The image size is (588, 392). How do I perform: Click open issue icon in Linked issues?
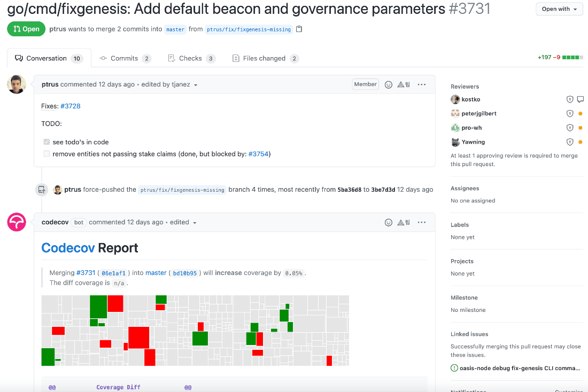(x=454, y=368)
